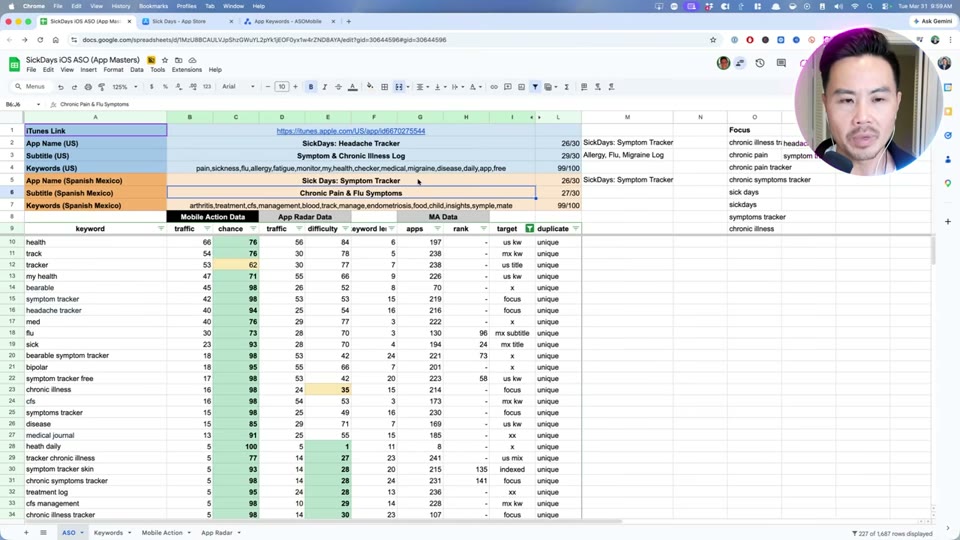Viewport: 960px width, 540px height.
Task: Open the Format menu
Action: click(113, 70)
